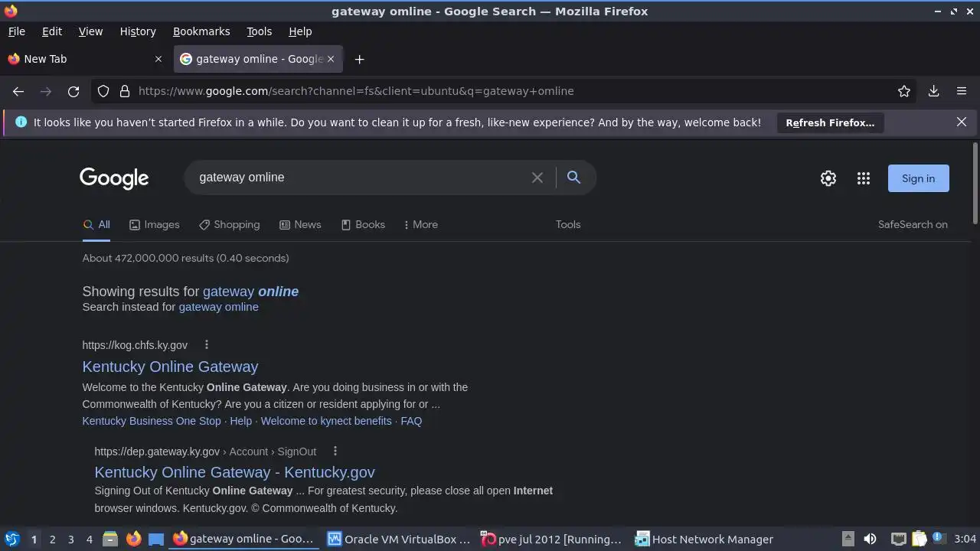Open the Bookmarks menu
Viewport: 980px width, 551px height.
pyautogui.click(x=201, y=31)
